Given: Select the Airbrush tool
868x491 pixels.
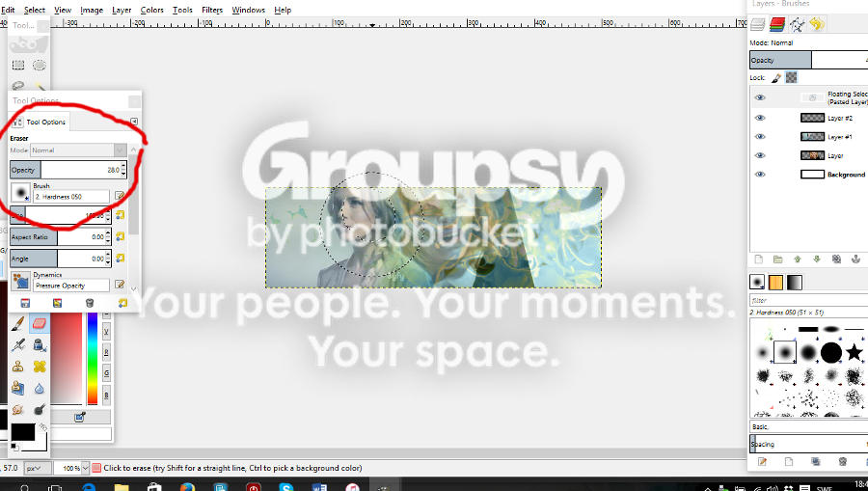Looking at the screenshot, I should pos(17,345).
